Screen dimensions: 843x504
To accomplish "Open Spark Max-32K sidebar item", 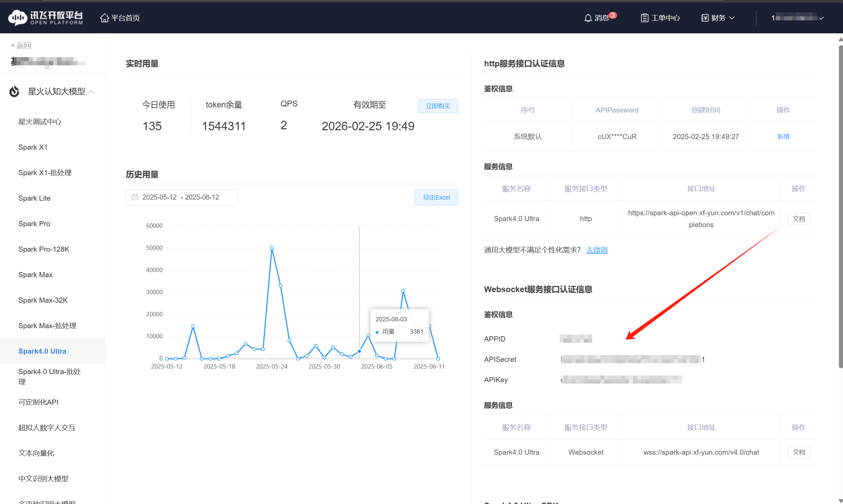I will click(x=43, y=300).
